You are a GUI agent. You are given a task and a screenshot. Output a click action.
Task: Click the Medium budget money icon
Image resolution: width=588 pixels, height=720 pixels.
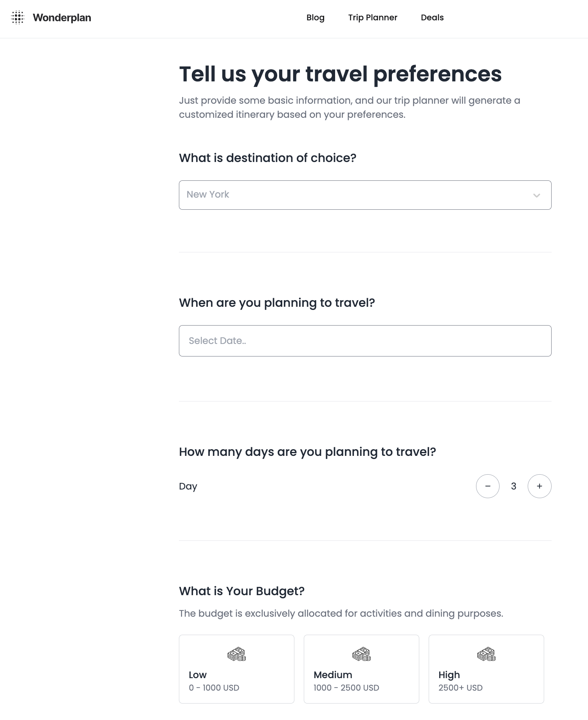pos(361,654)
